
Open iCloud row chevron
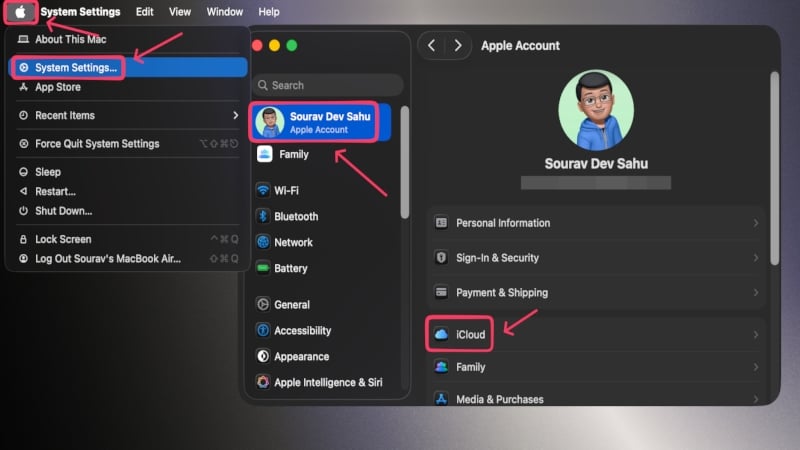(756, 335)
